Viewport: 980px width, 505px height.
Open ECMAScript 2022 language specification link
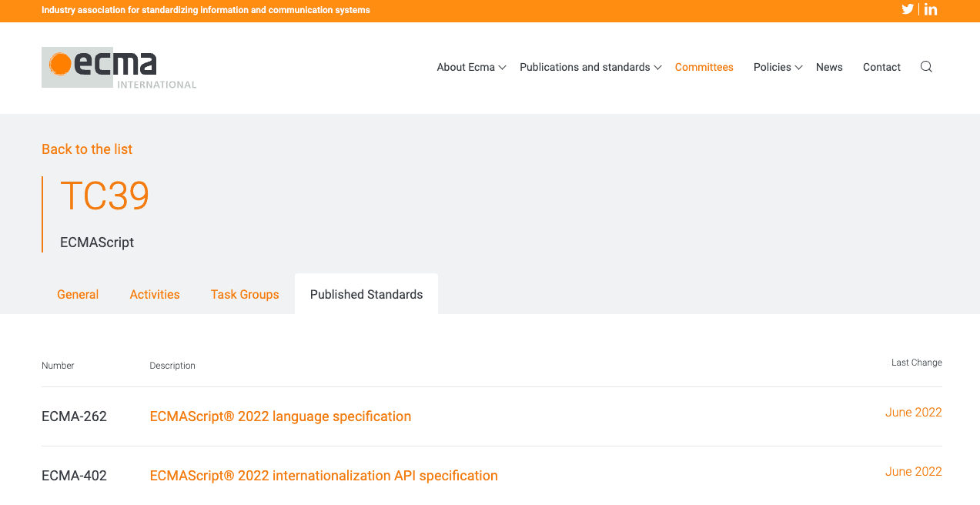[280, 416]
